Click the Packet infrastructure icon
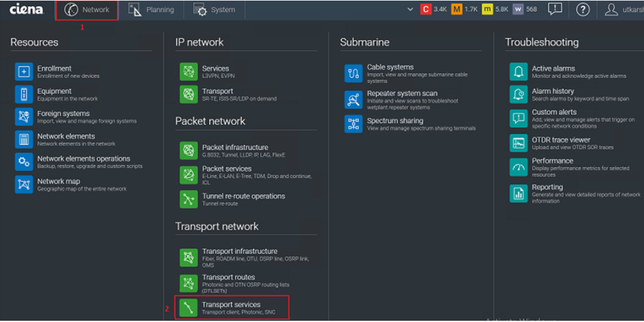Viewport: 644px width, 322px height. 188,150
